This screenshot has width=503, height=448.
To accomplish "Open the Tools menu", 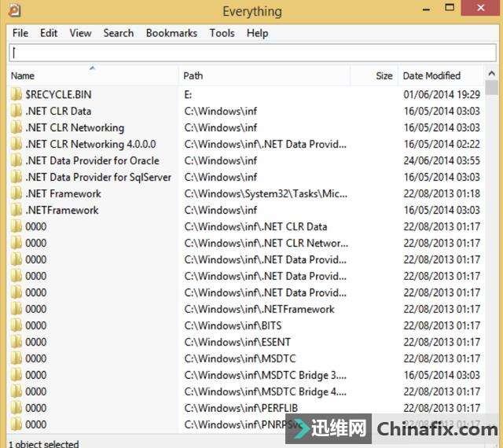I will 222,33.
